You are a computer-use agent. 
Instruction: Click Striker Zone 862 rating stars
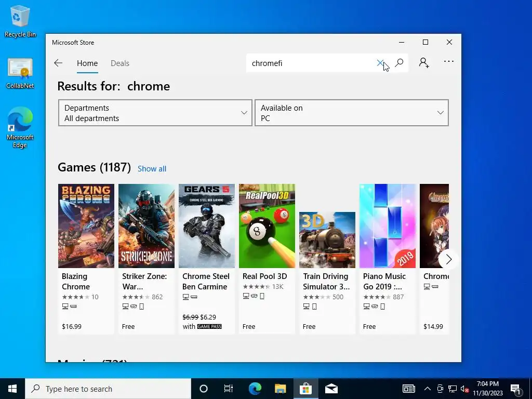[x=136, y=297]
